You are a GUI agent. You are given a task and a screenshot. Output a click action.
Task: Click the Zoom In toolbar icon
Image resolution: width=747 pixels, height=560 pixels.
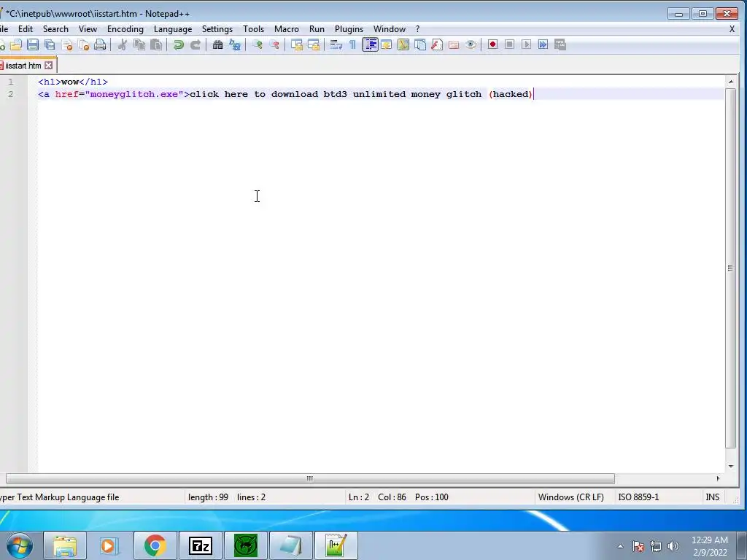(x=258, y=44)
